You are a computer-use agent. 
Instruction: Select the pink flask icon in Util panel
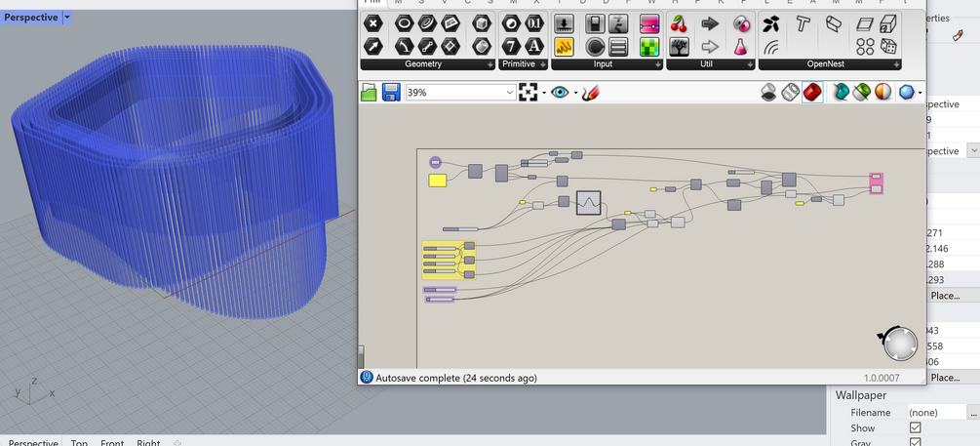point(741,46)
